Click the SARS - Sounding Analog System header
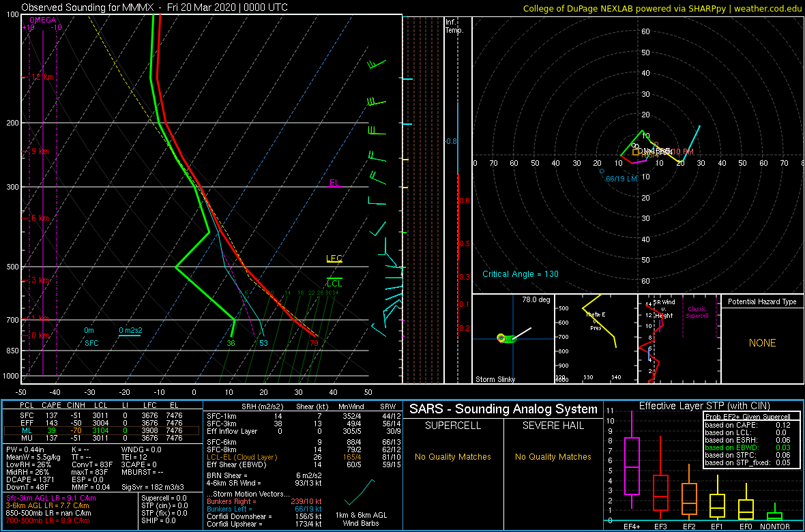The height and width of the screenshot is (532, 805). 503,409
